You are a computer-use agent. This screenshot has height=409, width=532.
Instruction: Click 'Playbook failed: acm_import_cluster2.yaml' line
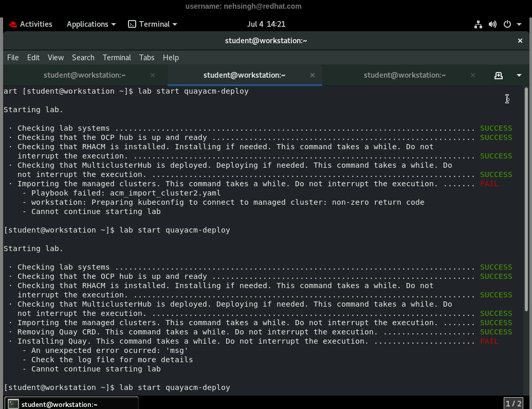[126, 193]
